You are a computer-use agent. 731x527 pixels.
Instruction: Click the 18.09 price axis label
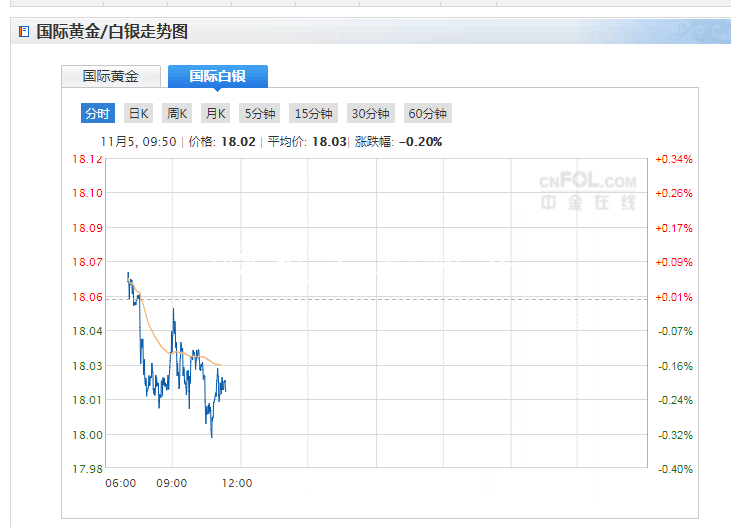[87, 228]
